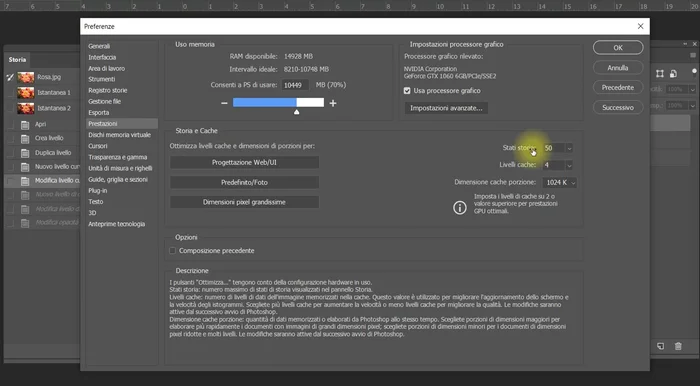
Task: Click the source box beside Duplica livello state
Action: (10, 153)
